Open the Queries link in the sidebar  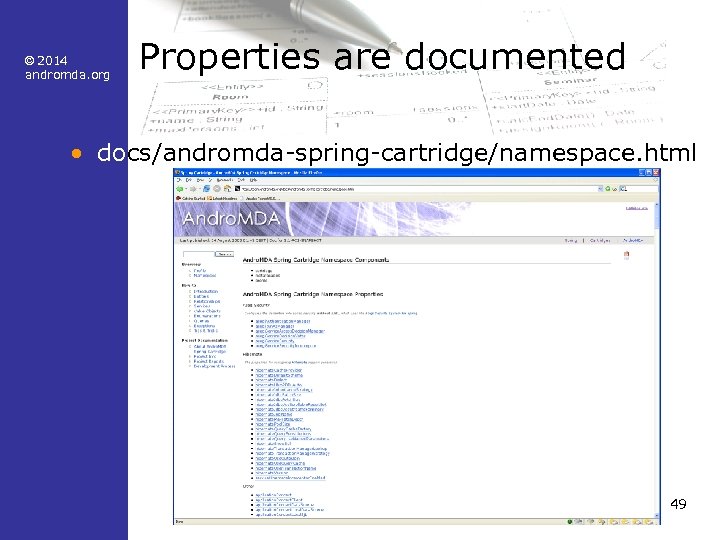(x=201, y=321)
